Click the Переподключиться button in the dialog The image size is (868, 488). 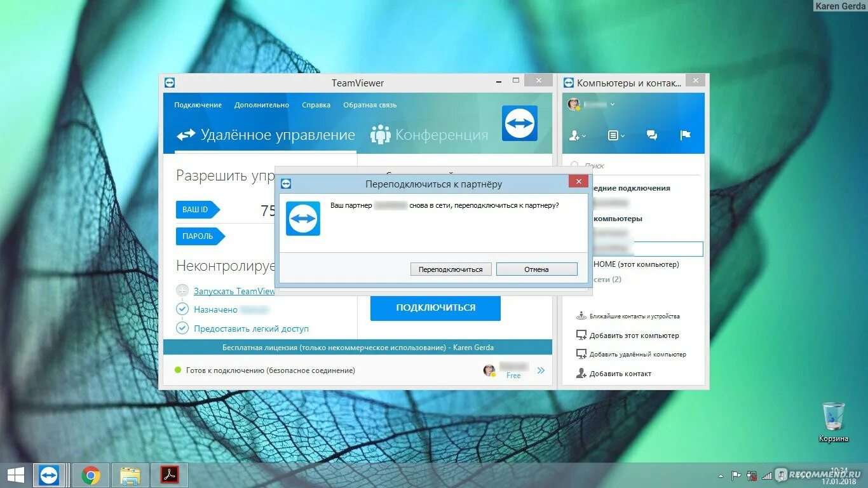[x=451, y=269]
